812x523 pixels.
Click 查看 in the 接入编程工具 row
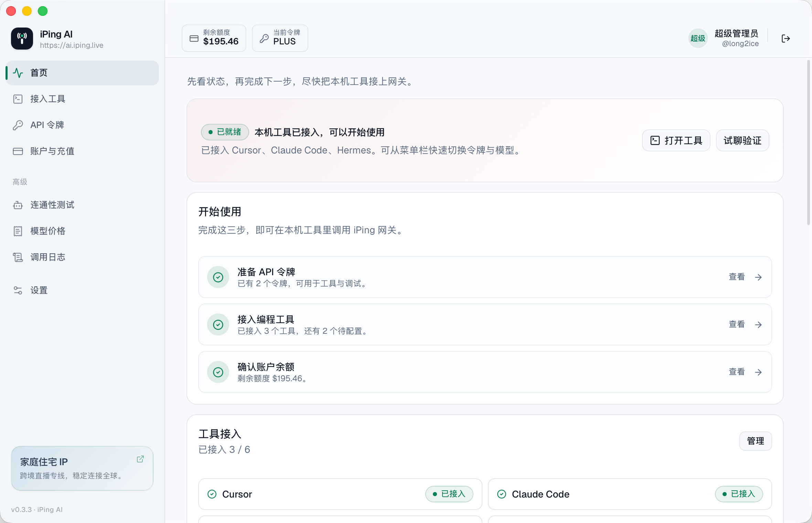pos(737,324)
